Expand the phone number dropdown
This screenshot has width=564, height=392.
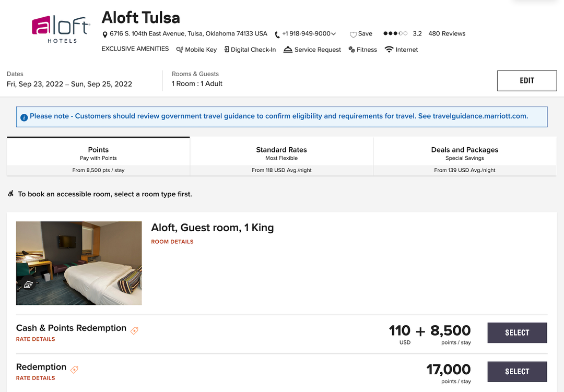click(332, 33)
